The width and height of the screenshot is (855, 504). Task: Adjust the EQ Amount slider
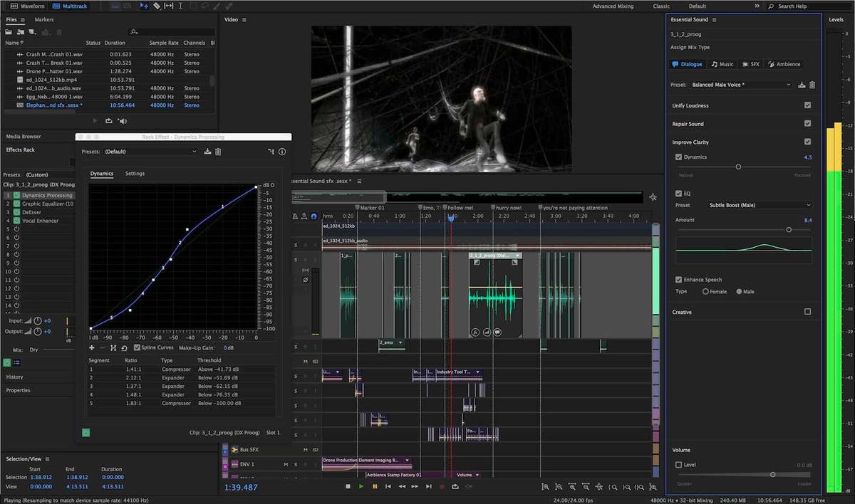(x=788, y=229)
